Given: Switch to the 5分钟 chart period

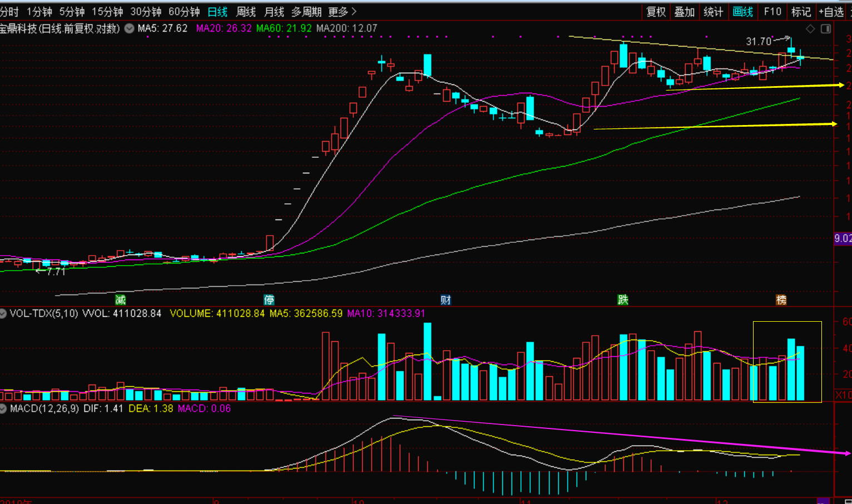Looking at the screenshot, I should tap(72, 12).
